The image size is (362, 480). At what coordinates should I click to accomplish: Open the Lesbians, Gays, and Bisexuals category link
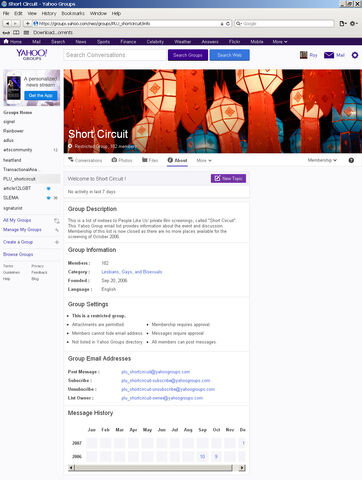click(132, 272)
